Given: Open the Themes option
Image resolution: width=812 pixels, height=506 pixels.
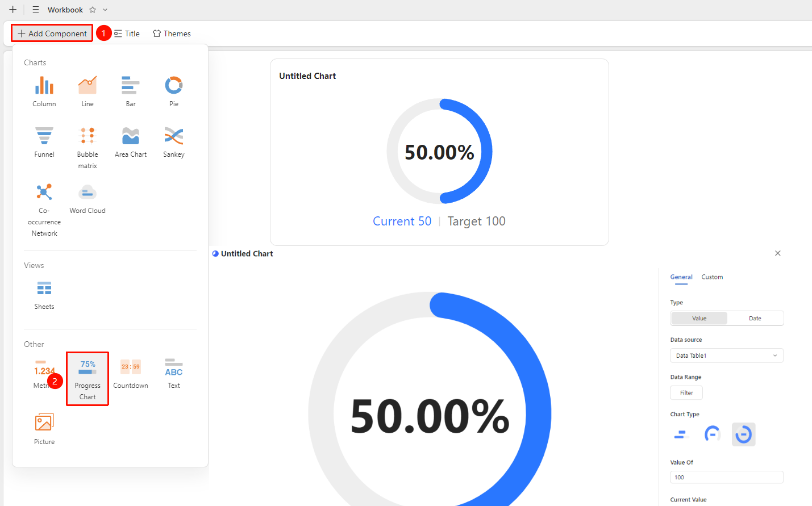Looking at the screenshot, I should [172, 34].
